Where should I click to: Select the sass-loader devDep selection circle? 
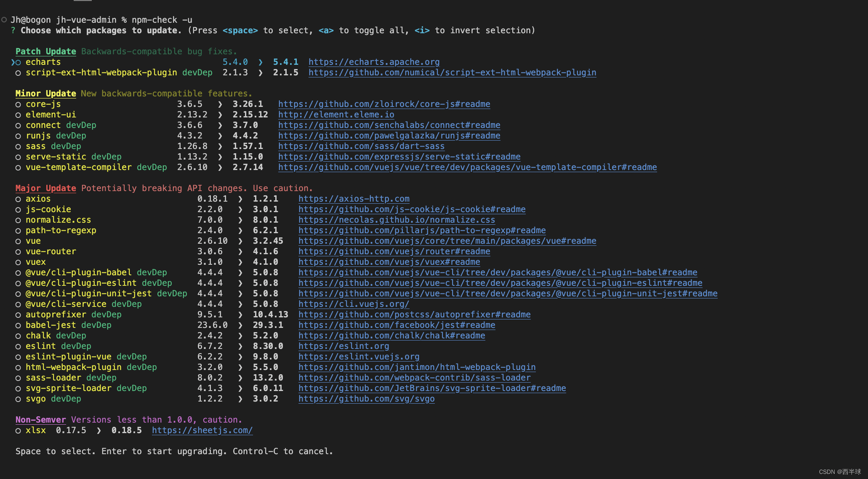[18, 378]
